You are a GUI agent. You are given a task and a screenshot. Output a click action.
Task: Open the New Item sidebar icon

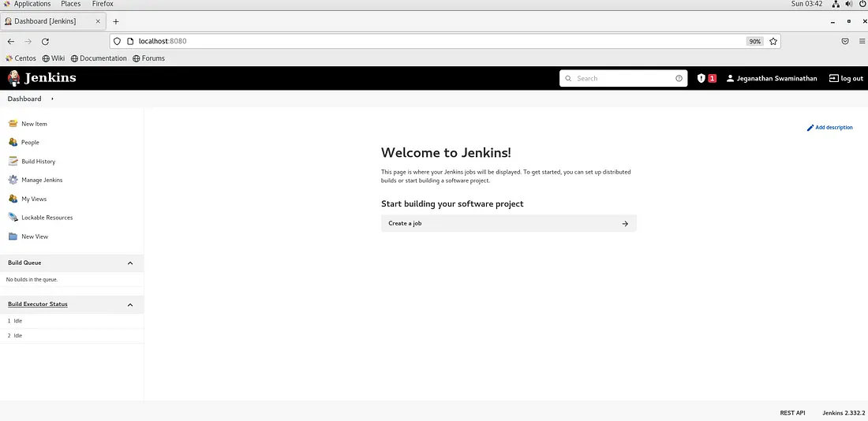pos(13,123)
